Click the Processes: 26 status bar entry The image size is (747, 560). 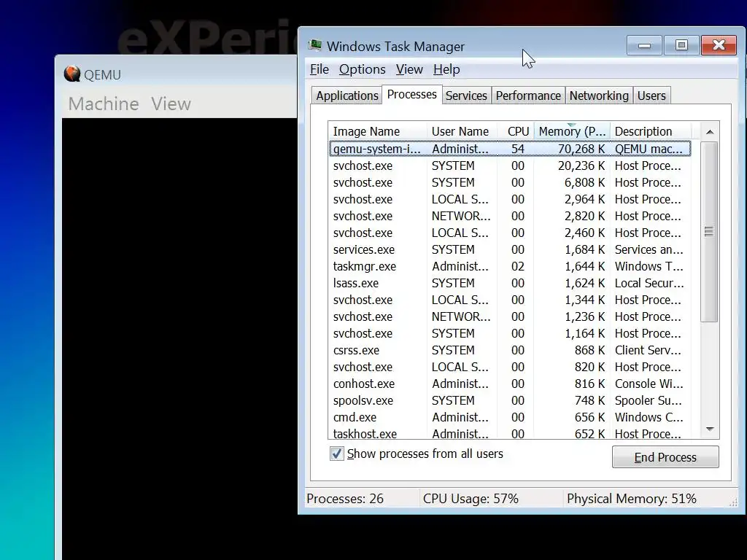345,499
